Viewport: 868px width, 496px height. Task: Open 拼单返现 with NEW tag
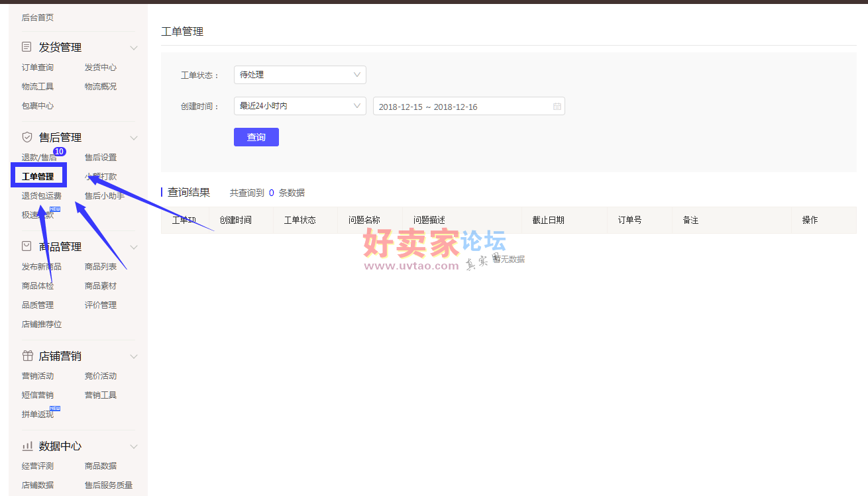click(38, 415)
